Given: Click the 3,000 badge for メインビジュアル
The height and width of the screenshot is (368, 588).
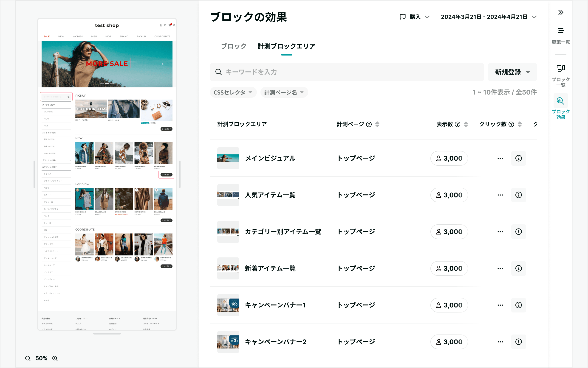Looking at the screenshot, I should coord(449,158).
